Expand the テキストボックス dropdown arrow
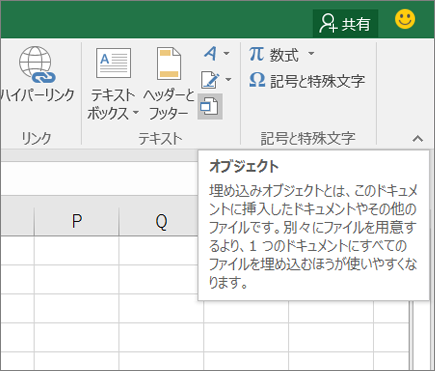Screen dimensions: 435x371 (136, 112)
